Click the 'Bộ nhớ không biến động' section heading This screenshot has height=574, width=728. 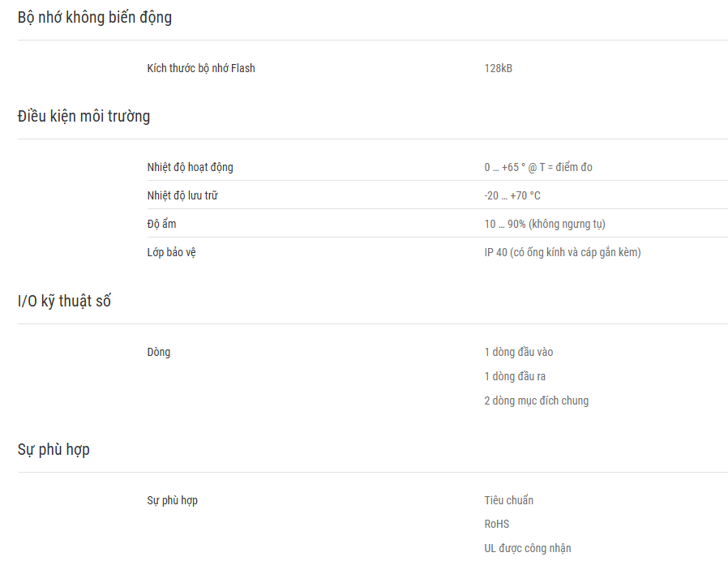pyautogui.click(x=95, y=18)
